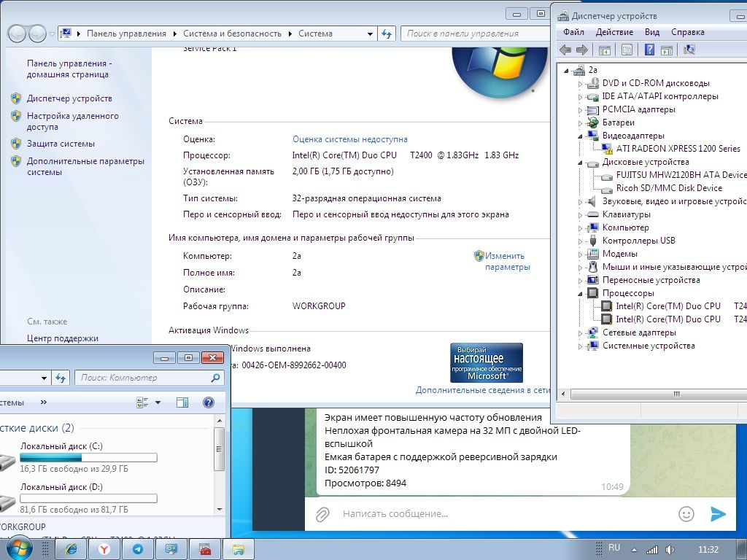Click the Telegram taskbar icon

pos(138,550)
